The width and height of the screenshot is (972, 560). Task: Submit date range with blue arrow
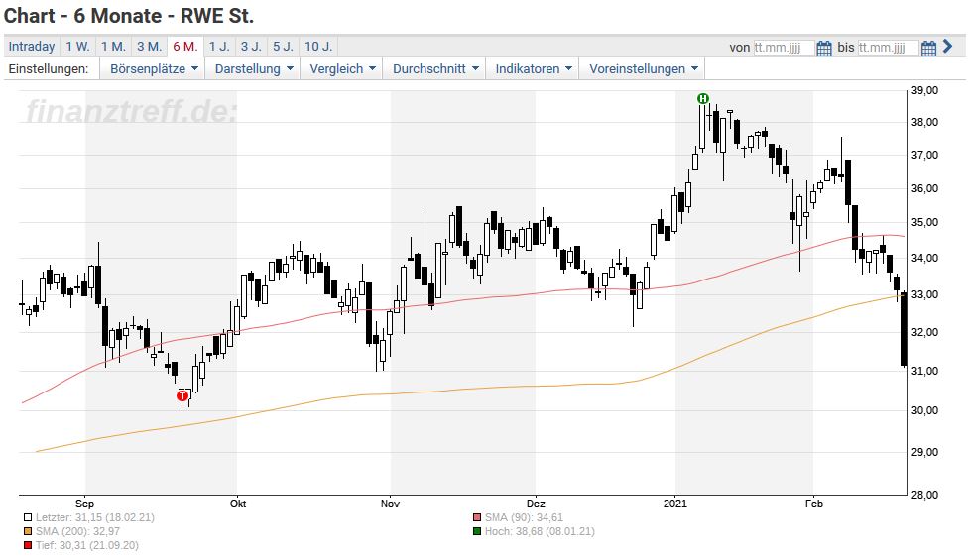947,46
